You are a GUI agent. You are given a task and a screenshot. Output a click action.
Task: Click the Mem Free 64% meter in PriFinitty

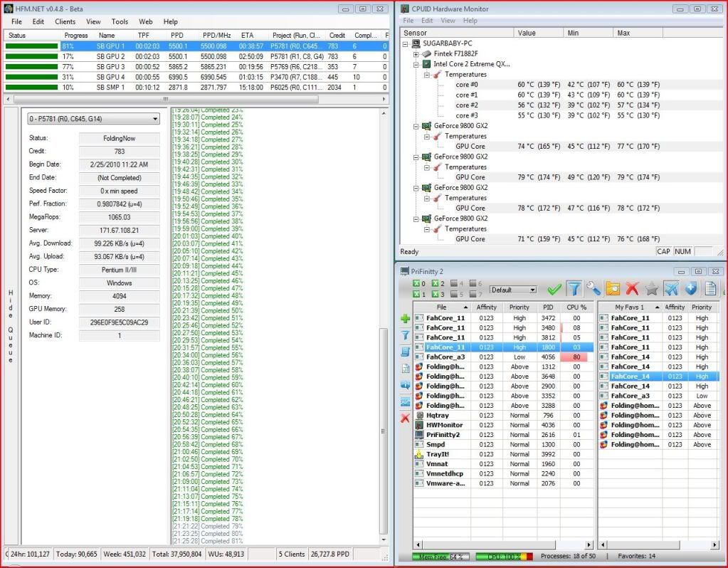[x=440, y=557]
